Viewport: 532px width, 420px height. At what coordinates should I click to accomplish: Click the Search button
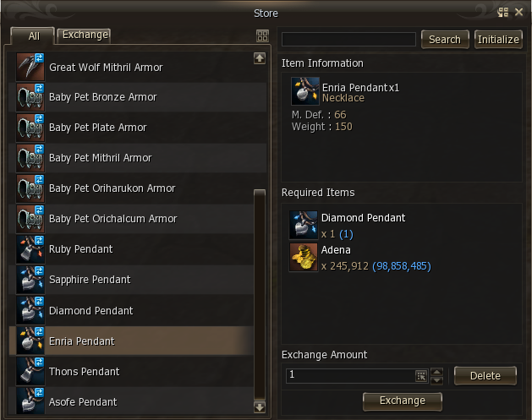pyautogui.click(x=445, y=40)
